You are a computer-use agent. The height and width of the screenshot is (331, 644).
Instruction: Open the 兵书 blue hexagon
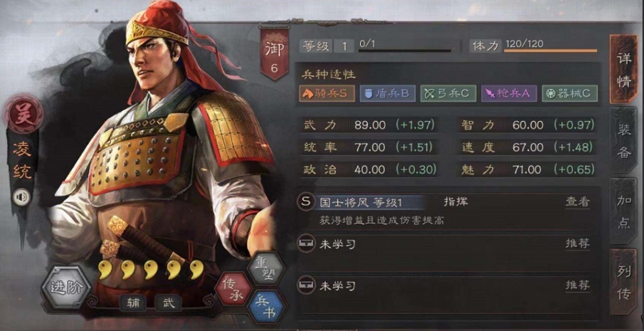266,308
